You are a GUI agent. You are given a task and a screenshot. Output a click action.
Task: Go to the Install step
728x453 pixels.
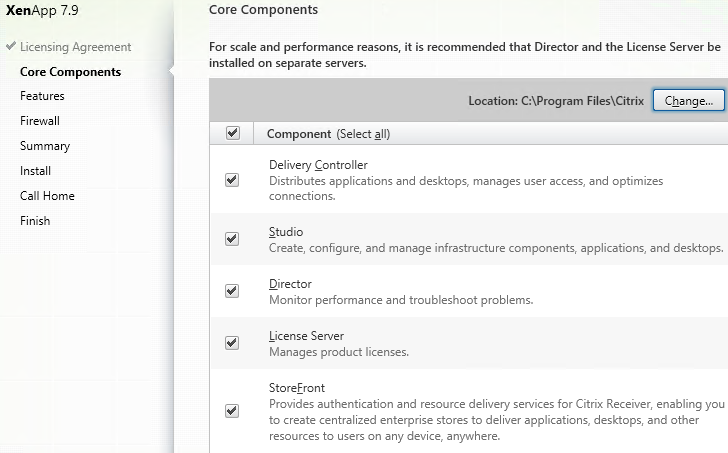point(35,171)
